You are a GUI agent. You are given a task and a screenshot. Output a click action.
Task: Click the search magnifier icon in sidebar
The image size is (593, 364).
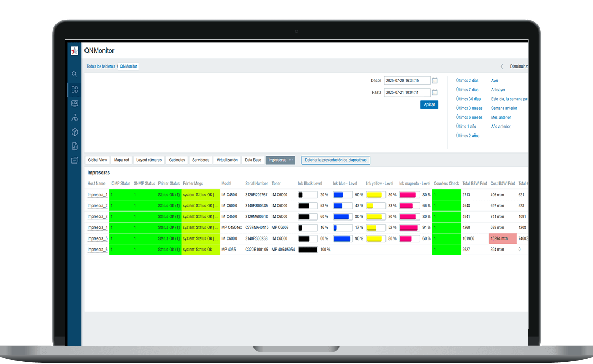click(x=74, y=74)
